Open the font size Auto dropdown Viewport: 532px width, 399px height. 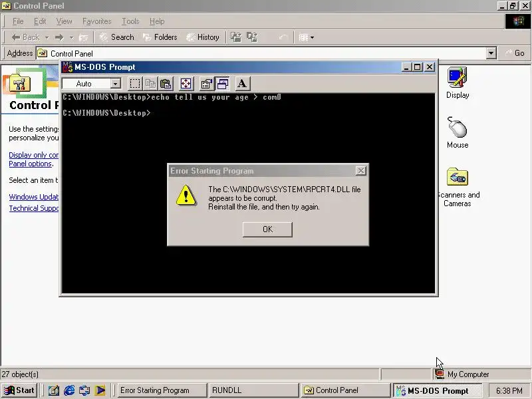(115, 84)
